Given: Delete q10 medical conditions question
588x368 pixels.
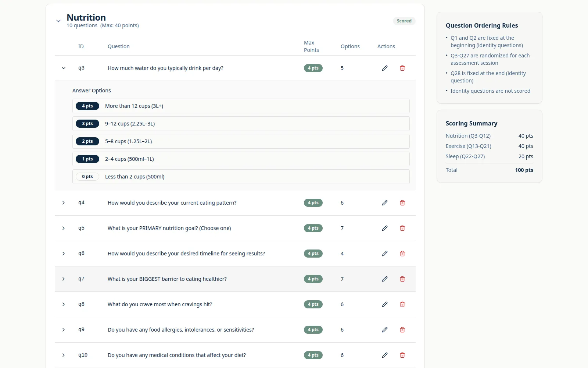Looking at the screenshot, I should tap(402, 355).
